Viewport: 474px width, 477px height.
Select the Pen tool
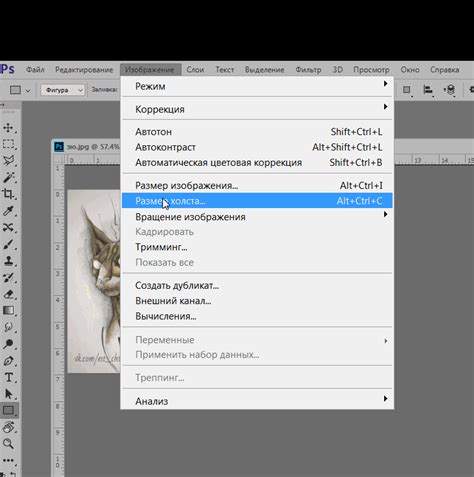coord(9,361)
